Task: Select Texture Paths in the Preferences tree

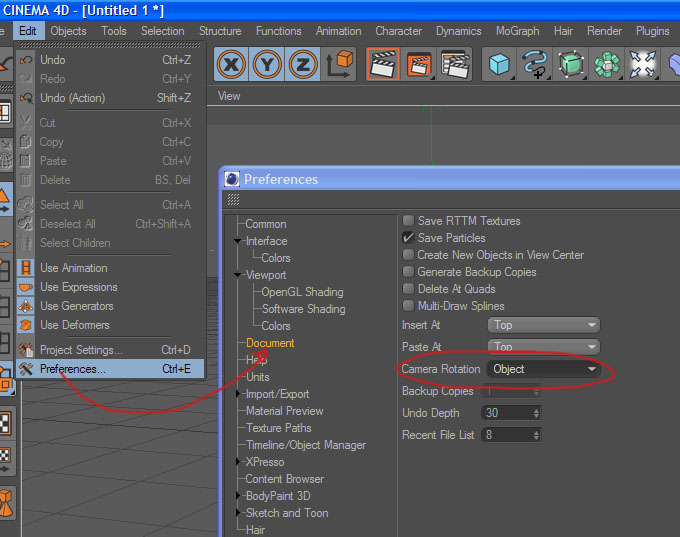Action: [x=278, y=428]
